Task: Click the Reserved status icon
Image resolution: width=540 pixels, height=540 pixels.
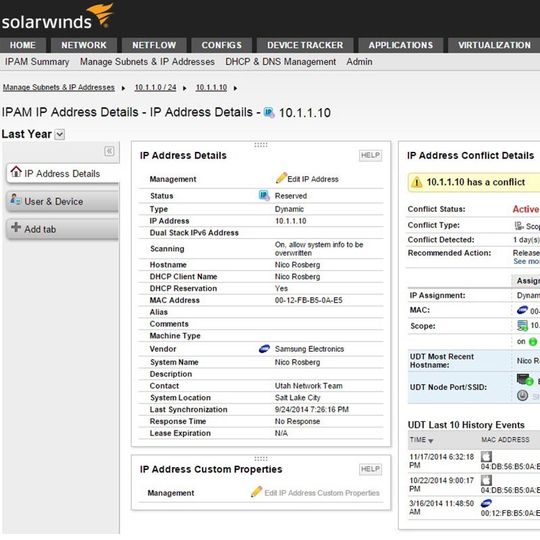Action: pos(264,195)
